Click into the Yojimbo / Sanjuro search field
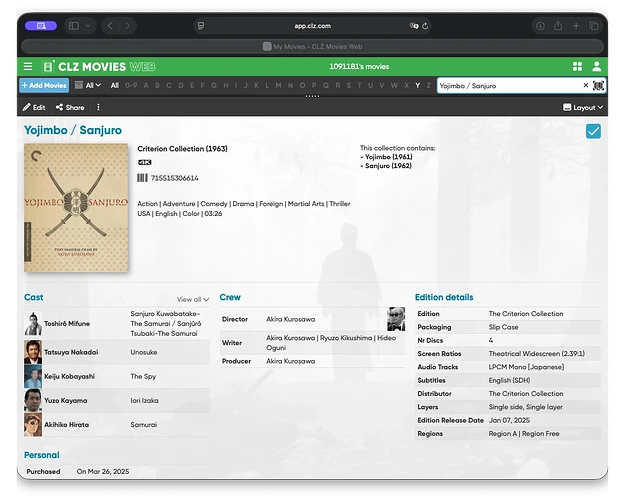 [x=508, y=85]
